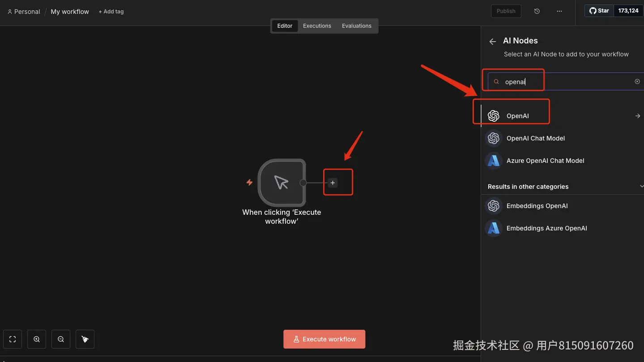Select the manual trigger node cursor icon
644x362 pixels.
pyautogui.click(x=281, y=182)
